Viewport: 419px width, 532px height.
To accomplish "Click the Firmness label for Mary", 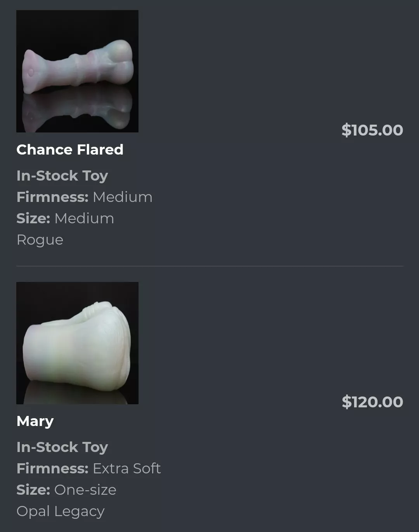I will point(52,468).
